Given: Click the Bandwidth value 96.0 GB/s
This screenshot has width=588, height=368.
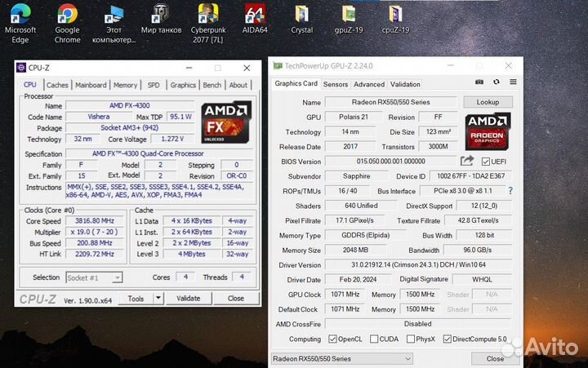Looking at the screenshot, I should click(478, 250).
